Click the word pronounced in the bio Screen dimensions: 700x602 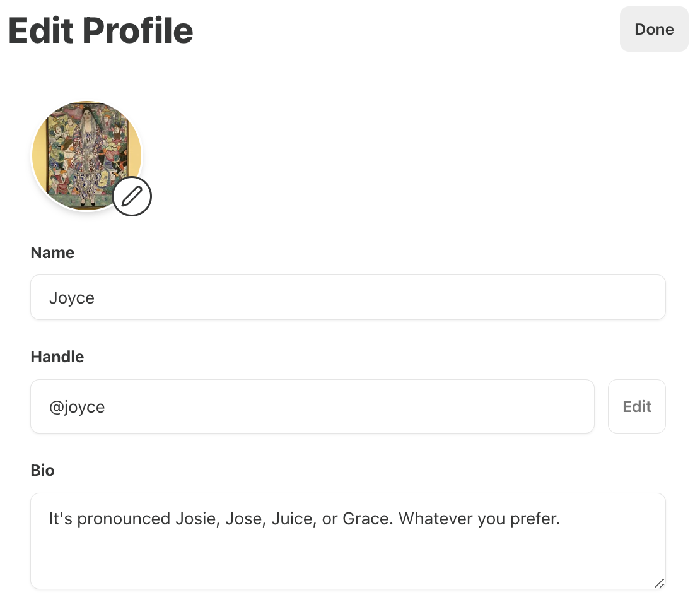[x=124, y=519]
